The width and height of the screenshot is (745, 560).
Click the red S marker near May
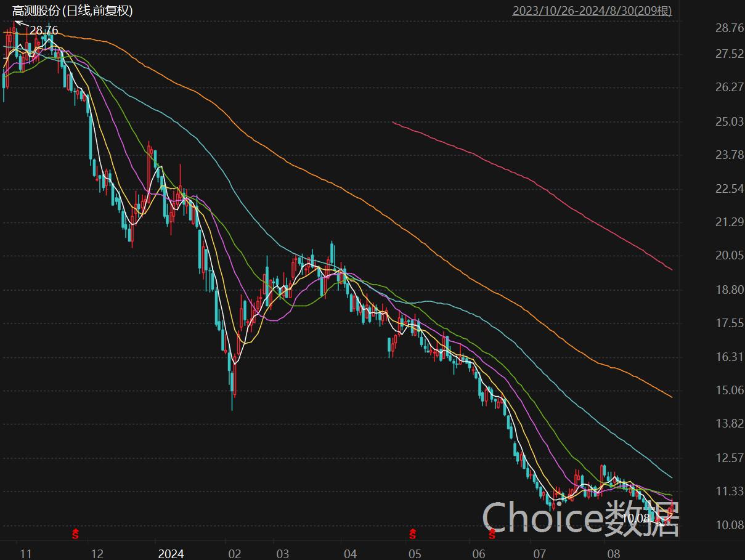pyautogui.click(x=413, y=534)
